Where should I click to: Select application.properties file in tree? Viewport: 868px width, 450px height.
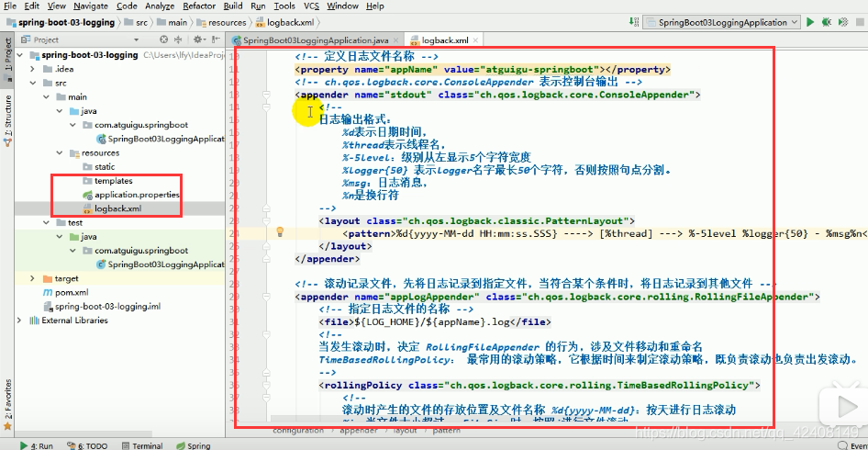click(131, 195)
